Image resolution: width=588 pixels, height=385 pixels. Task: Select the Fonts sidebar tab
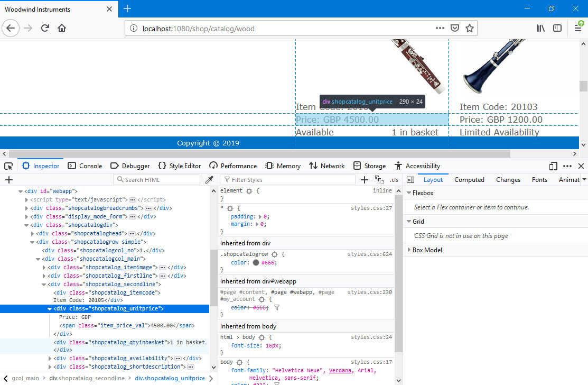click(539, 180)
